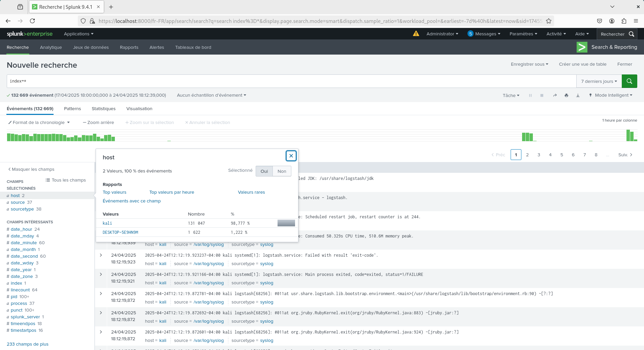The height and width of the screenshot is (350, 644).
Task: Open Top valeurs report link
Action: point(115,192)
